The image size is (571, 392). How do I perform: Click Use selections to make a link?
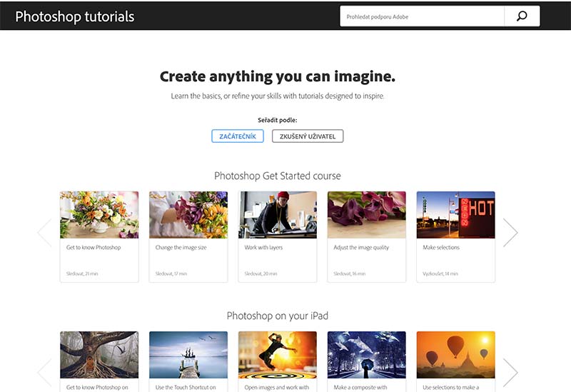tap(450, 387)
